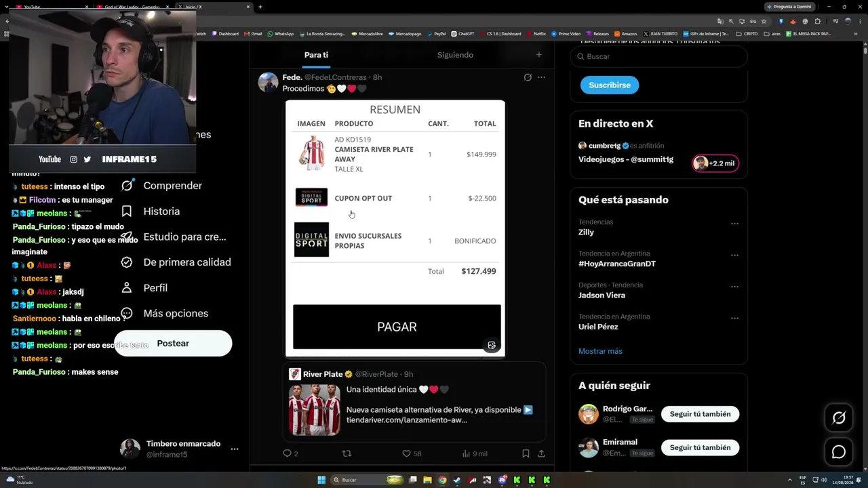Image resolution: width=868 pixels, height=488 pixels.
Task: Click Pregunta a Gemini button
Action: click(789, 7)
